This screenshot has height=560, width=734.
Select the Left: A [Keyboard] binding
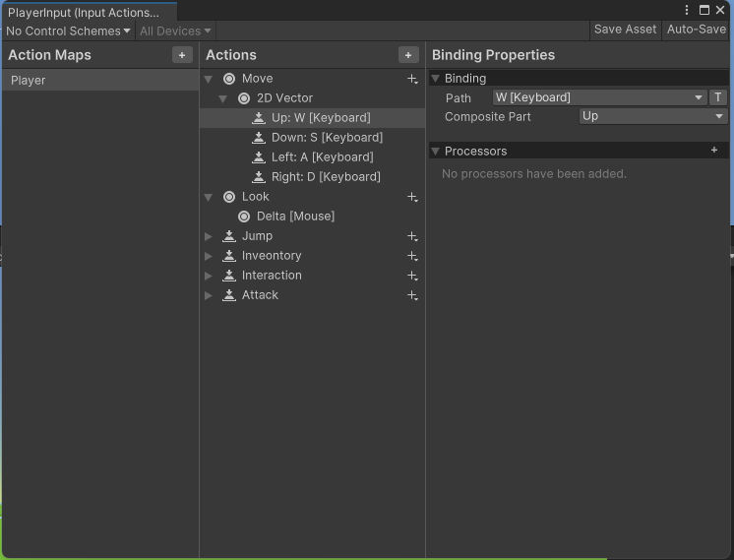(312, 157)
